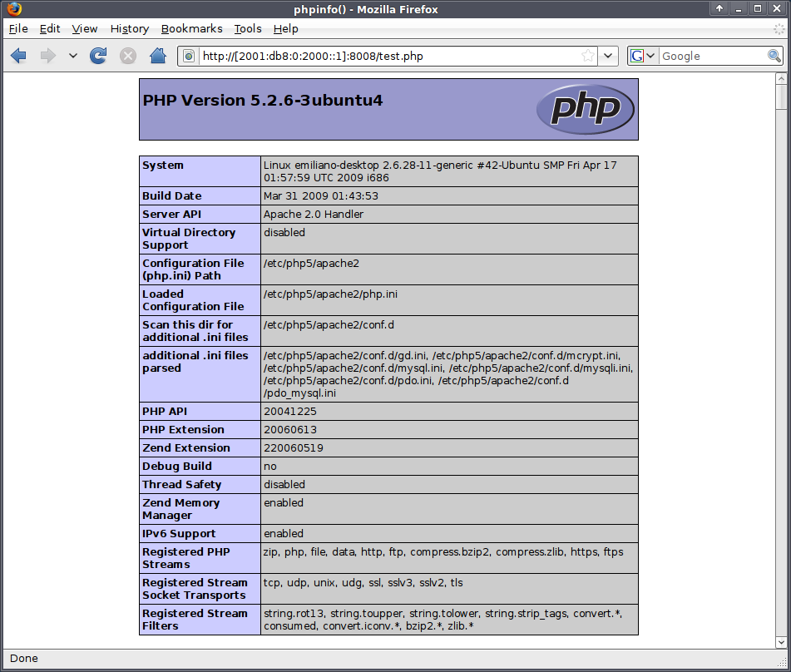Minimize the Firefox window
The width and height of the screenshot is (791, 672).
click(x=739, y=8)
